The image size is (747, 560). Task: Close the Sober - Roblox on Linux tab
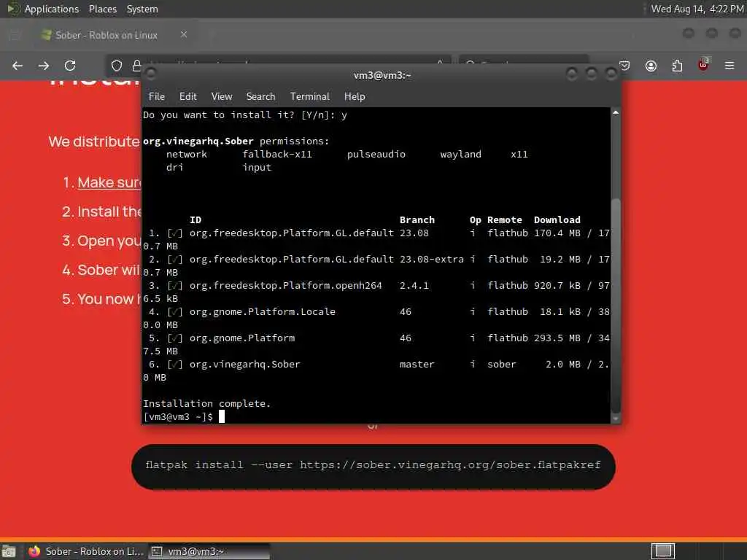184,35
